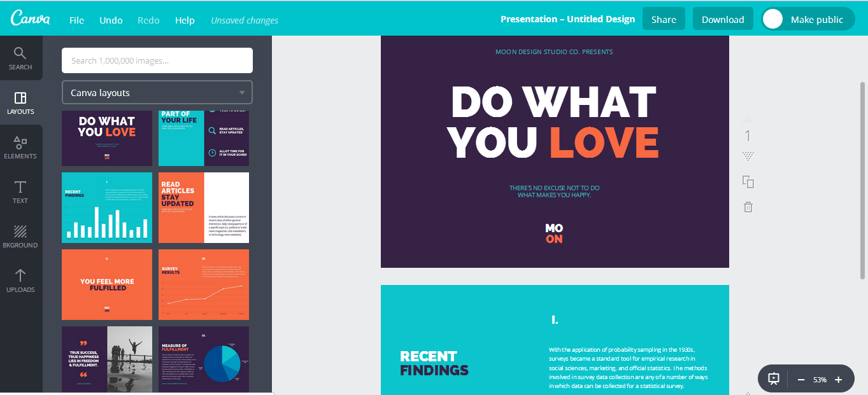Open the Bkground panel
Viewport: 868px width, 395px height.
coord(20,236)
